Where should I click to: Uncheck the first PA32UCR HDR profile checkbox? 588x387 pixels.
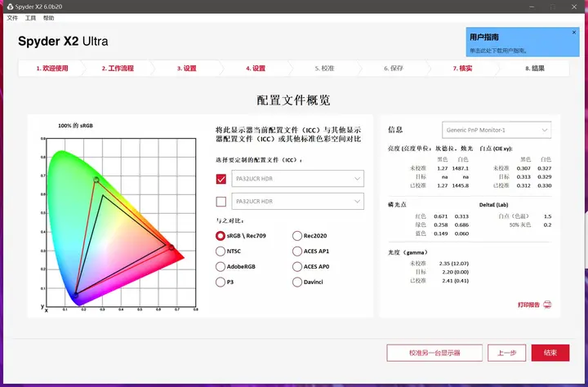pyautogui.click(x=221, y=179)
